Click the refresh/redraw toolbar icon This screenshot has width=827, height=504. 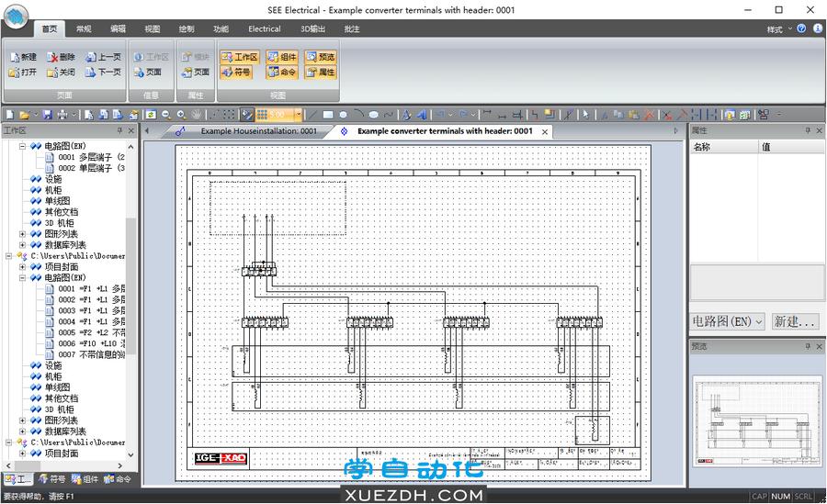pos(151,115)
